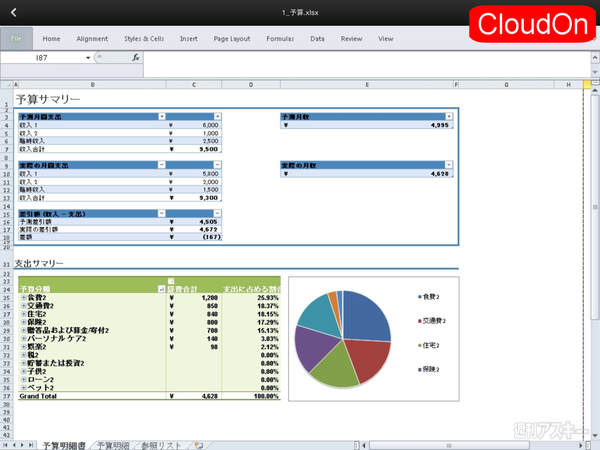Select row 21 header
The height and width of the screenshot is (450, 600).
tap(7, 264)
